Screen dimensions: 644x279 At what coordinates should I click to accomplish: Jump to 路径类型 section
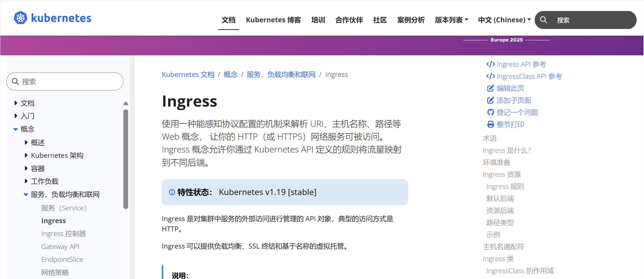[500, 222]
